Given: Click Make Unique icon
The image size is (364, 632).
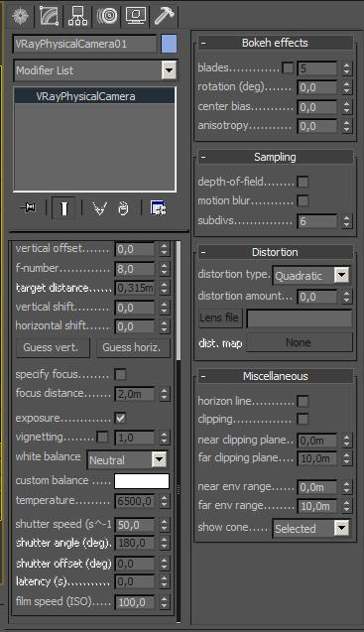Looking at the screenshot, I should point(99,208).
